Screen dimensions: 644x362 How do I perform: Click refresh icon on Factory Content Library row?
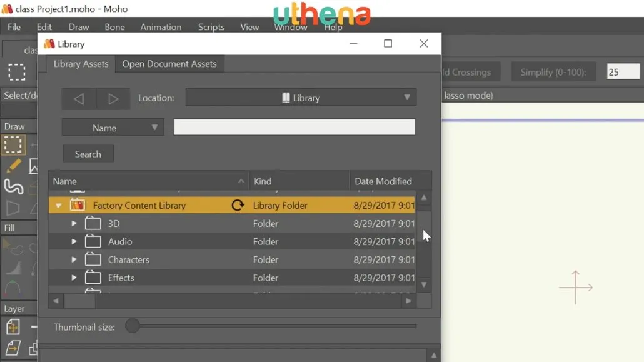click(x=238, y=205)
